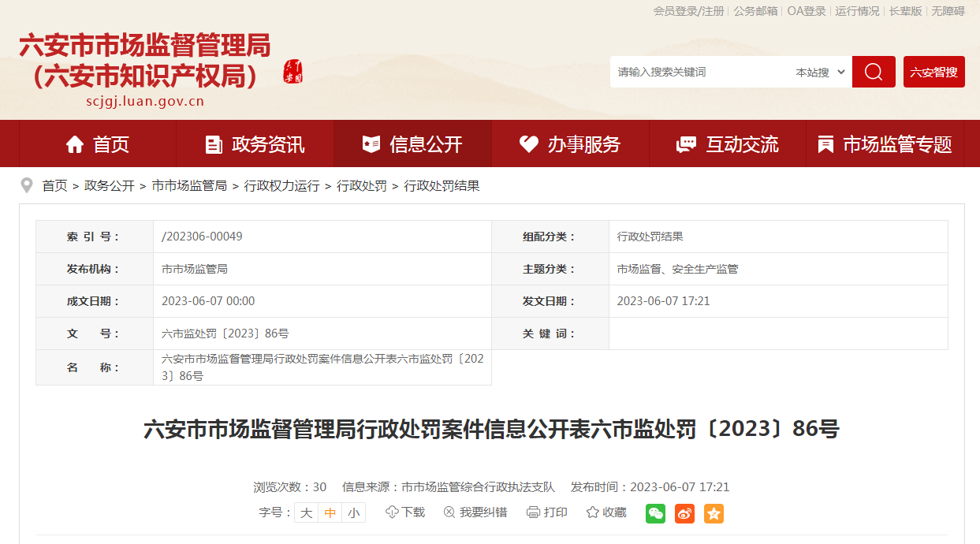Focus the 请输入搜索关键词 search field

[700, 72]
